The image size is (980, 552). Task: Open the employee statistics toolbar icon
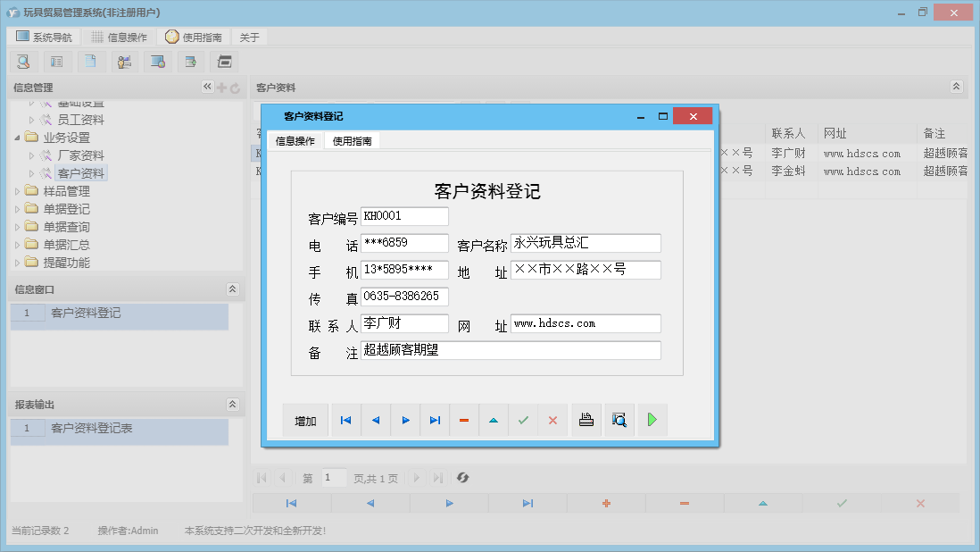point(125,61)
